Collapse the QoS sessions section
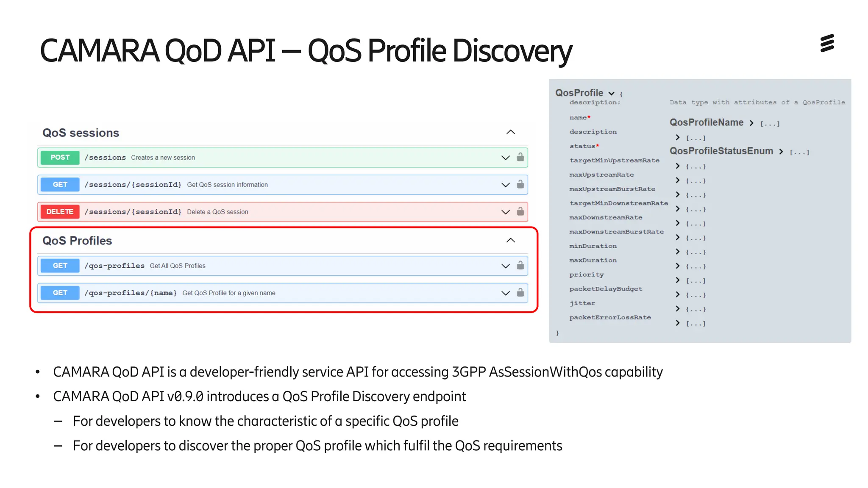Viewport: 868px width, 488px height. point(511,132)
